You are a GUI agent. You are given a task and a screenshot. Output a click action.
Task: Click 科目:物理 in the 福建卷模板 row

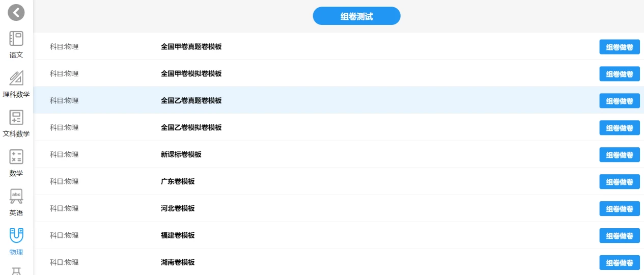64,235
